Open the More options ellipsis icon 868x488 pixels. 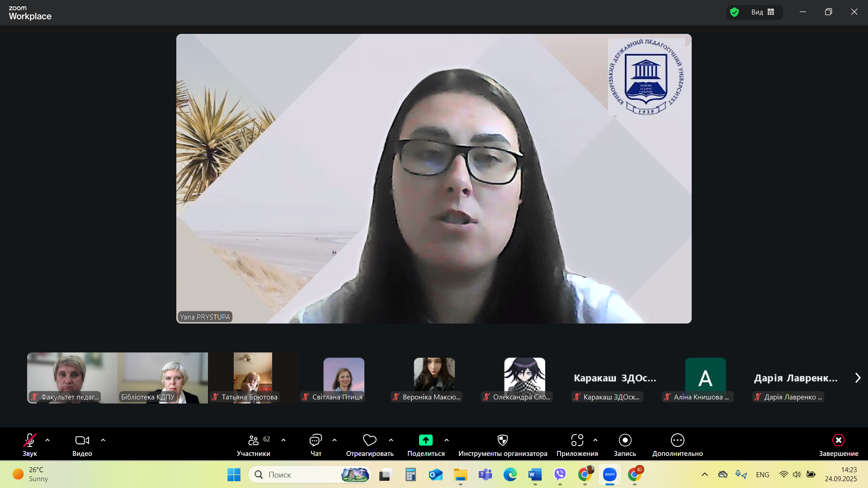[677, 440]
